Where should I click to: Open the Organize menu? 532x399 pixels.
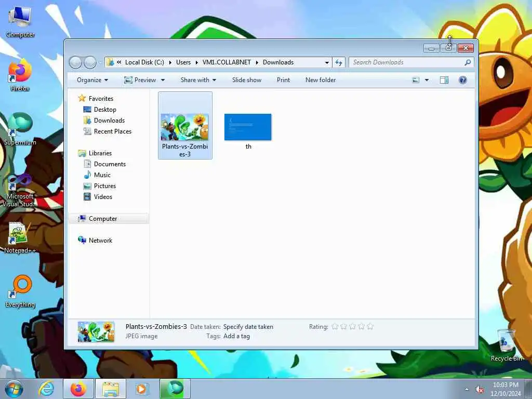[x=92, y=80]
